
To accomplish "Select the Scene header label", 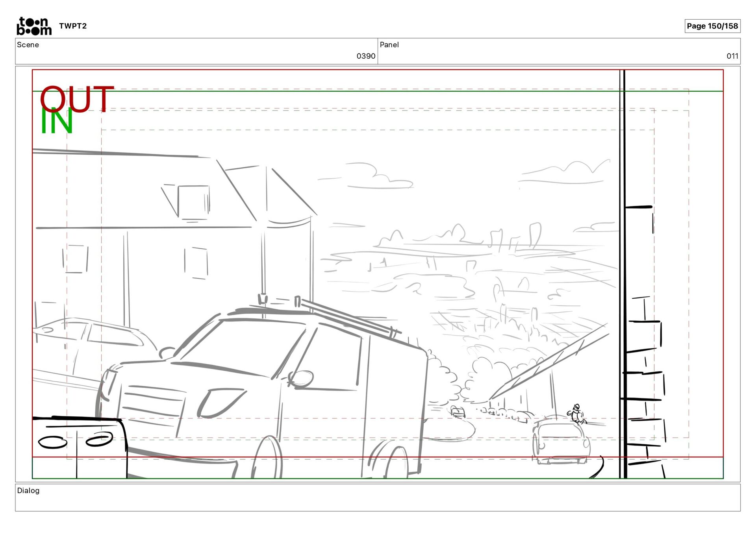I will (x=28, y=45).
